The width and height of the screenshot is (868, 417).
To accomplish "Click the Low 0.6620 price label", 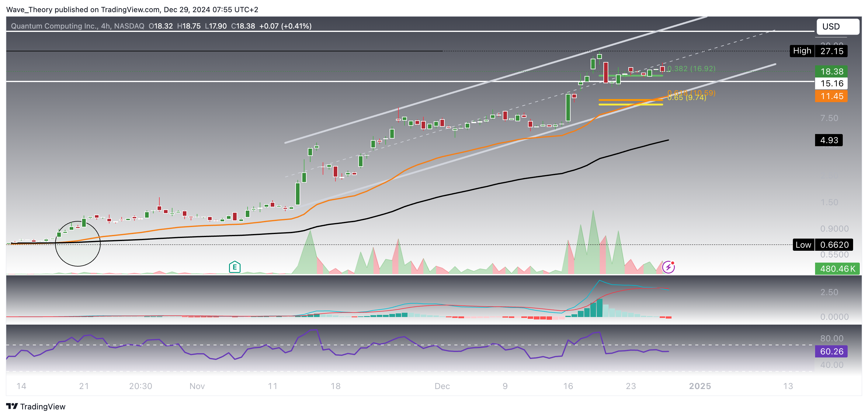I will tap(822, 245).
